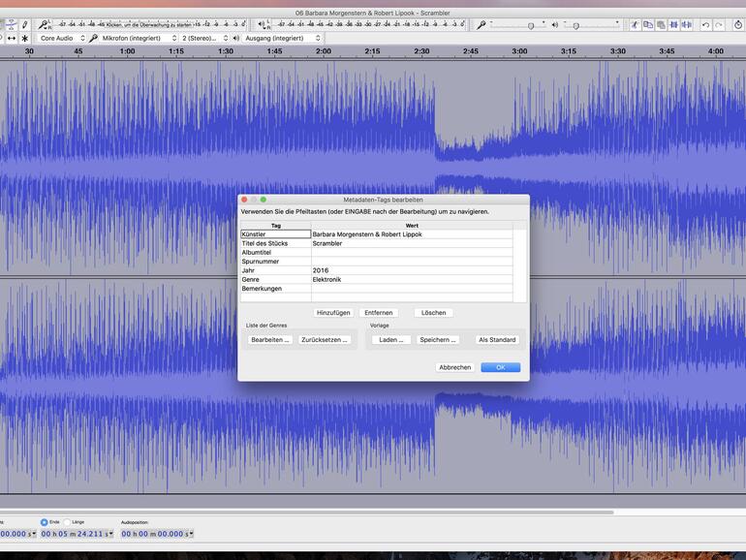Open format arrow of Audioposition time field
Viewport: 746px width, 560px height.
click(x=191, y=534)
